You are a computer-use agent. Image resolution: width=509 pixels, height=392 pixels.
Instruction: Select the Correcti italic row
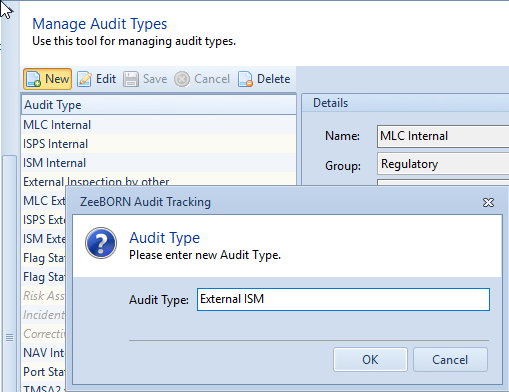tap(44, 334)
